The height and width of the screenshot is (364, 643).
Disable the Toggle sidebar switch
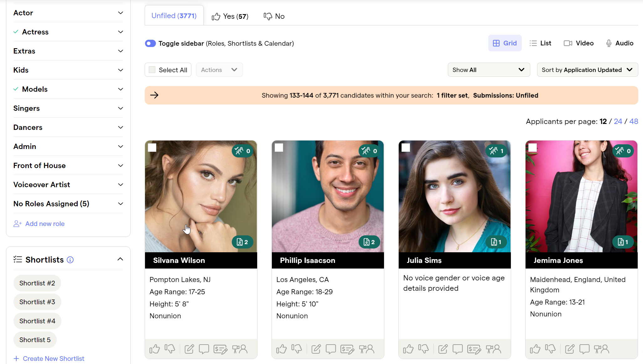pos(150,44)
